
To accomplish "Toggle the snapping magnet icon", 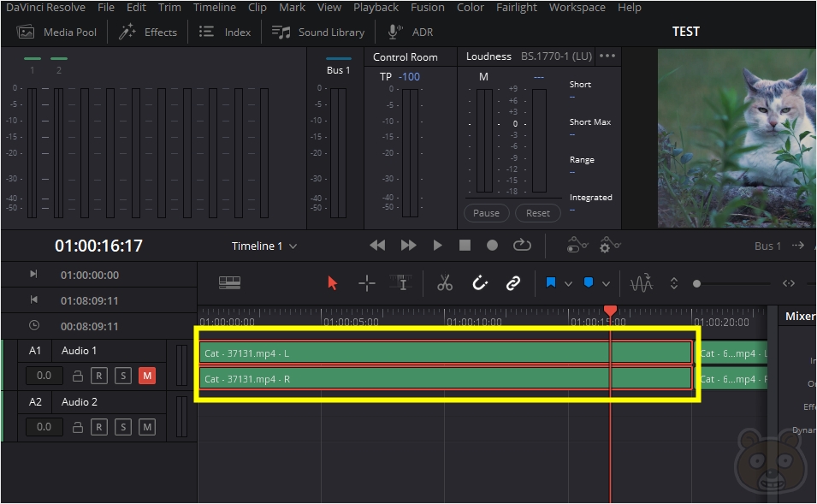I will (479, 283).
